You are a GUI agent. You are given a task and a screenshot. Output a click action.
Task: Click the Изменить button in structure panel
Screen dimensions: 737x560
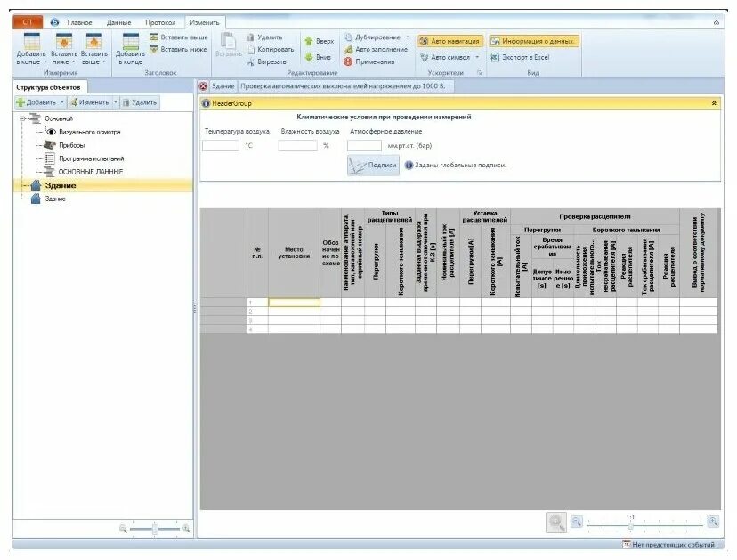tap(89, 102)
